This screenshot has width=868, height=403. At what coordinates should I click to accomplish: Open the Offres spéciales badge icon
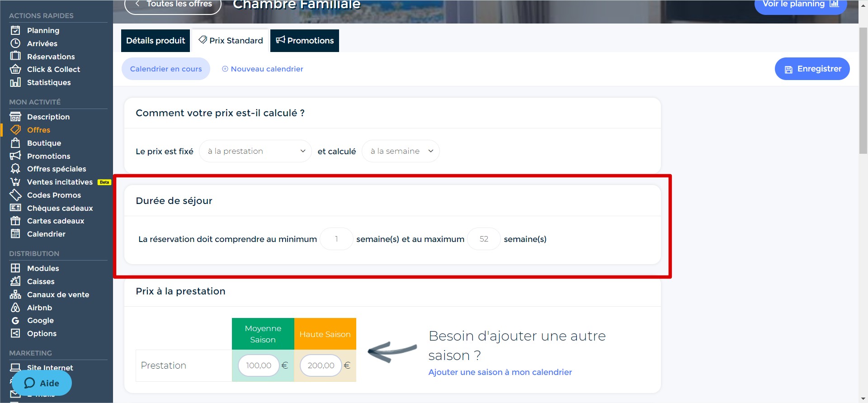coord(15,169)
